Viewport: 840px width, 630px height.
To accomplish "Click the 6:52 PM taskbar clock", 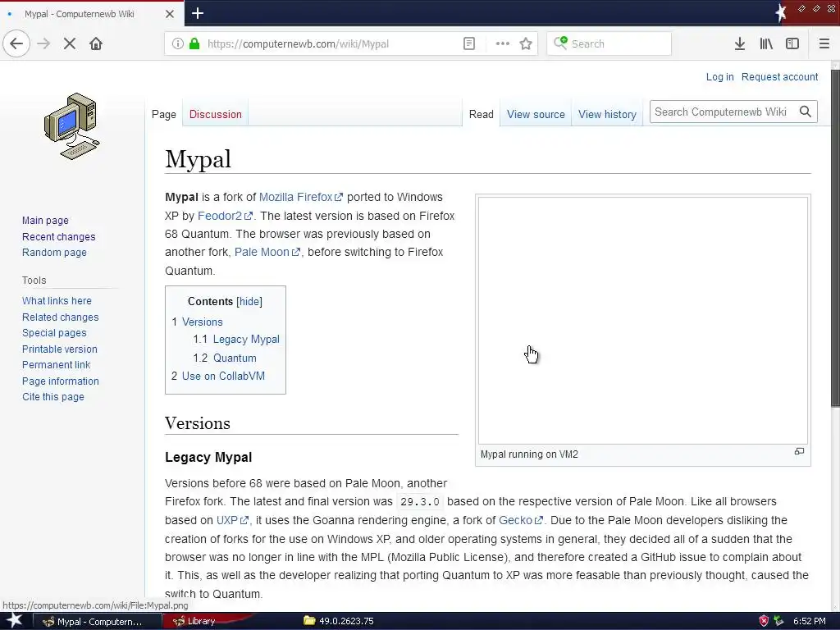I will [x=809, y=621].
